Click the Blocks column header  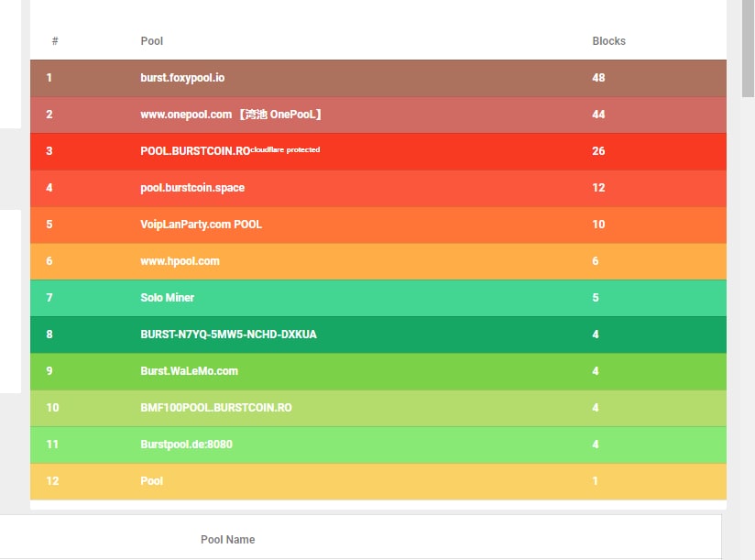[608, 41]
